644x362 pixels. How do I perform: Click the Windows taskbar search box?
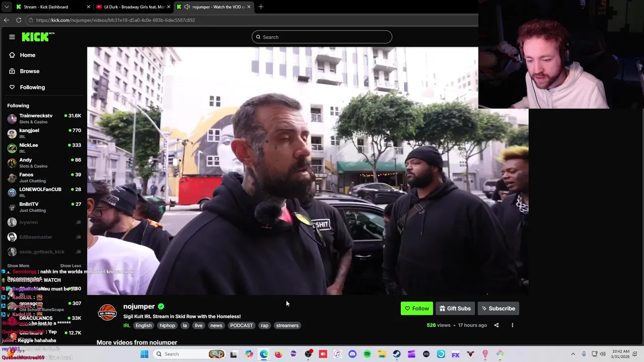[190, 354]
